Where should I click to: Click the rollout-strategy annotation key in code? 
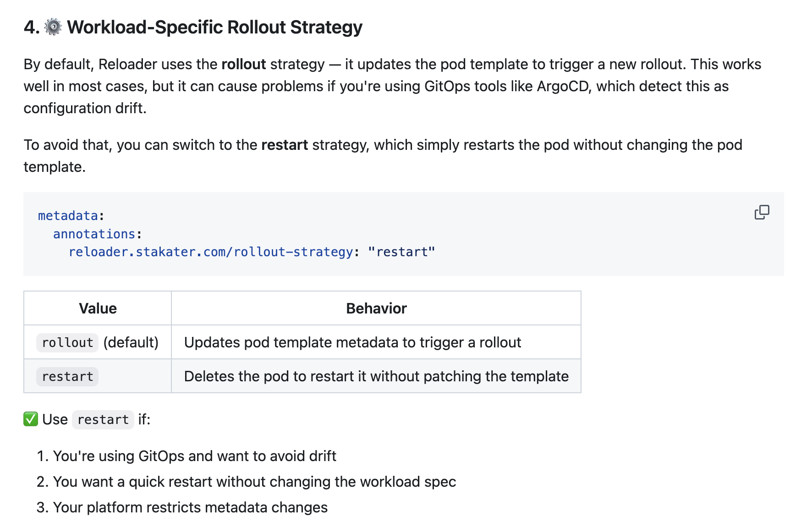tap(211, 252)
